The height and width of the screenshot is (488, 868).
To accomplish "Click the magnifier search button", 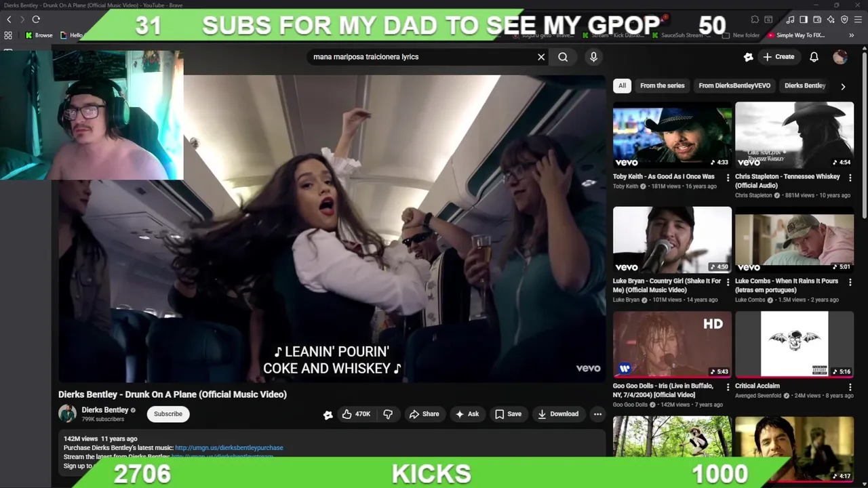I will (563, 57).
